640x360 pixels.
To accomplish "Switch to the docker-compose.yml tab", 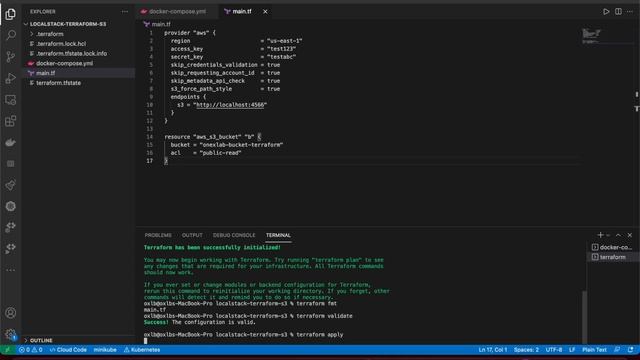I will (x=177, y=11).
